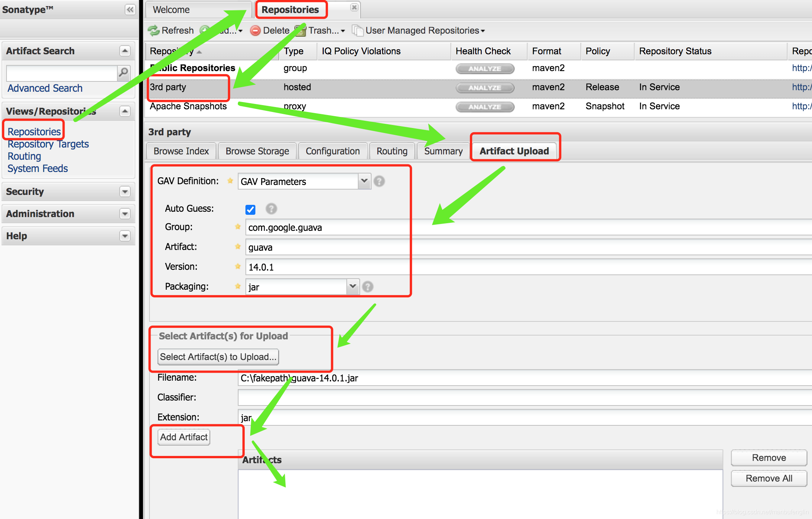Screen dimensions: 812x519
Task: Expand the Security section
Action: coord(125,191)
